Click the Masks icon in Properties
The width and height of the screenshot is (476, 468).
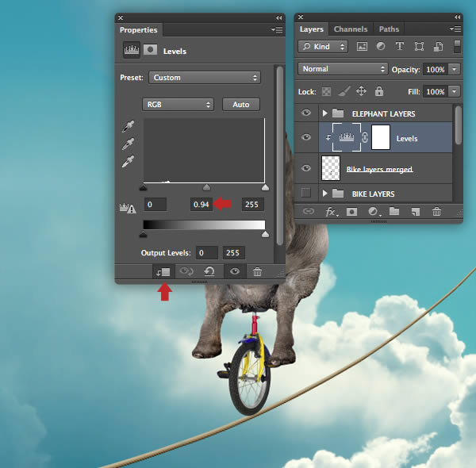[150, 49]
